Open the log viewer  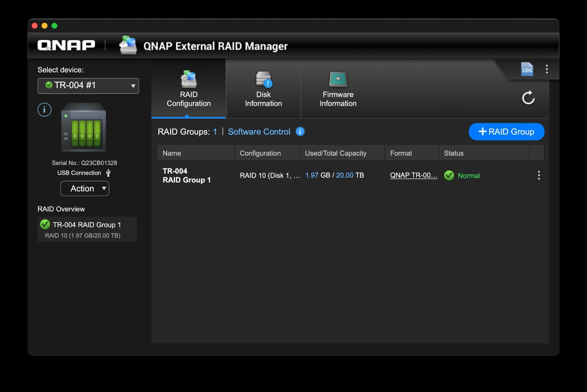tap(527, 69)
